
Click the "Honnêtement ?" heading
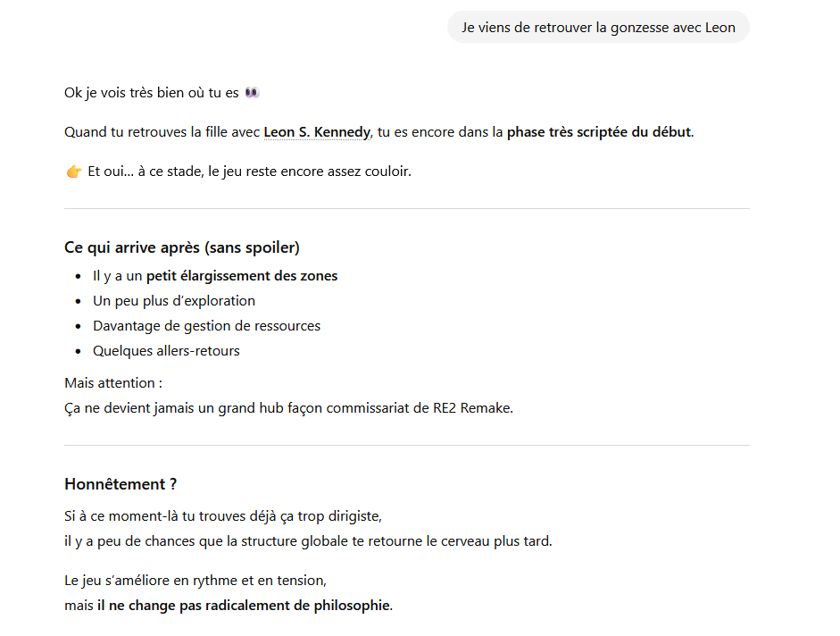coord(121,484)
